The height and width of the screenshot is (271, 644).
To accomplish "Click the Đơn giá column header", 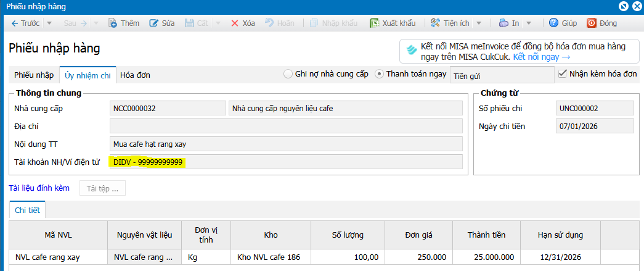I will [x=418, y=235].
